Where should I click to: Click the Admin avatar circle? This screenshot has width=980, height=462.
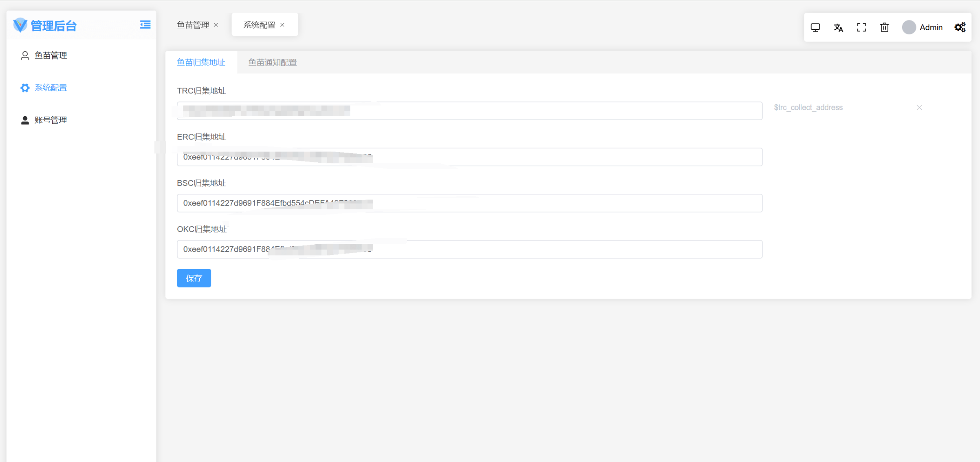point(909,27)
